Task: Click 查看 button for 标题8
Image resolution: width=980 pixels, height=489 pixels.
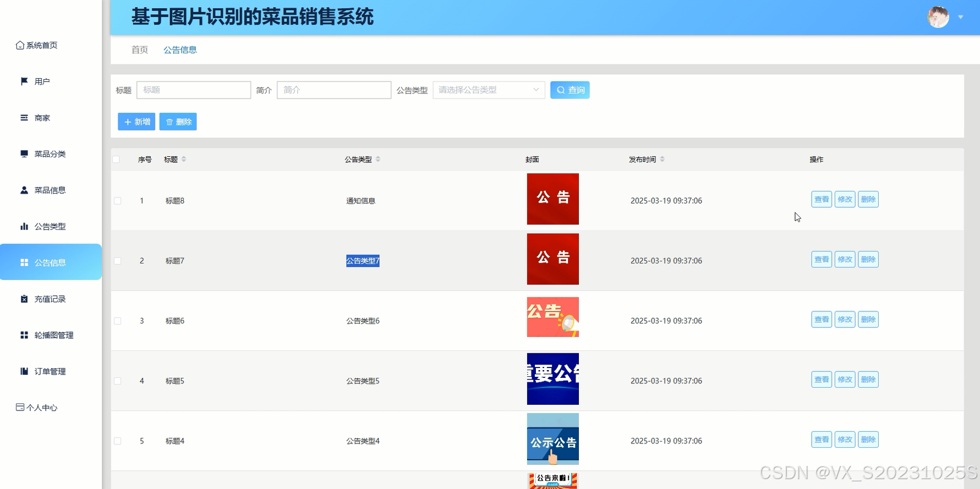Action: click(822, 199)
